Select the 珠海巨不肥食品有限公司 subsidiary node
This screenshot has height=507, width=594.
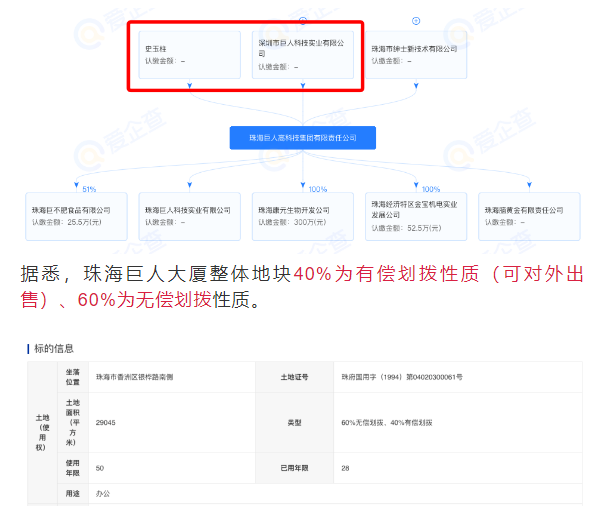[x=76, y=216]
